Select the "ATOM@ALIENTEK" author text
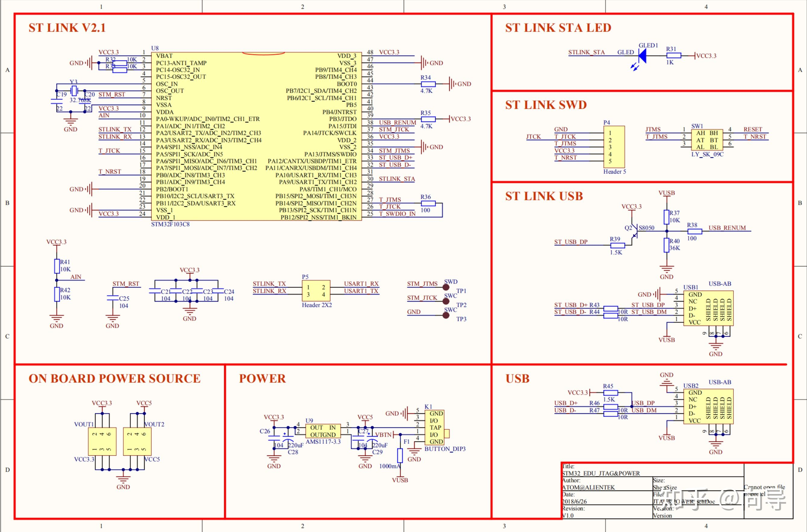This screenshot has height=532, width=807. [588, 488]
